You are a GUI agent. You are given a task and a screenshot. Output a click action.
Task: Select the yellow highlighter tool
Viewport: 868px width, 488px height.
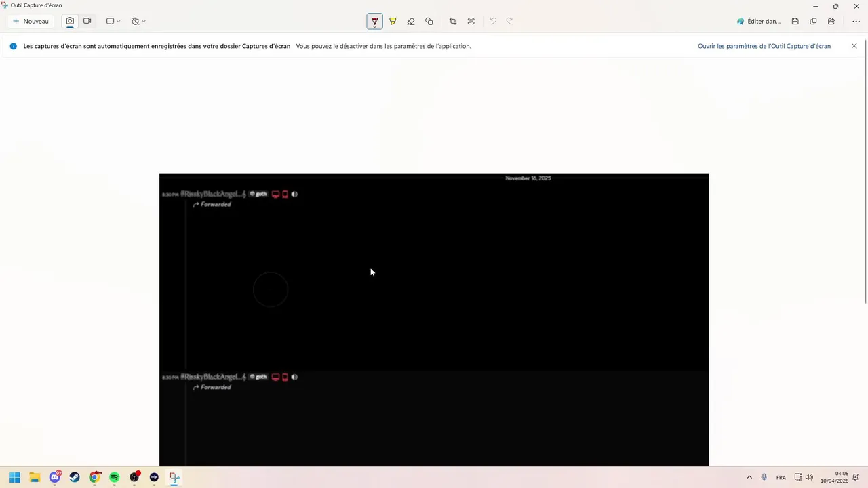point(393,21)
